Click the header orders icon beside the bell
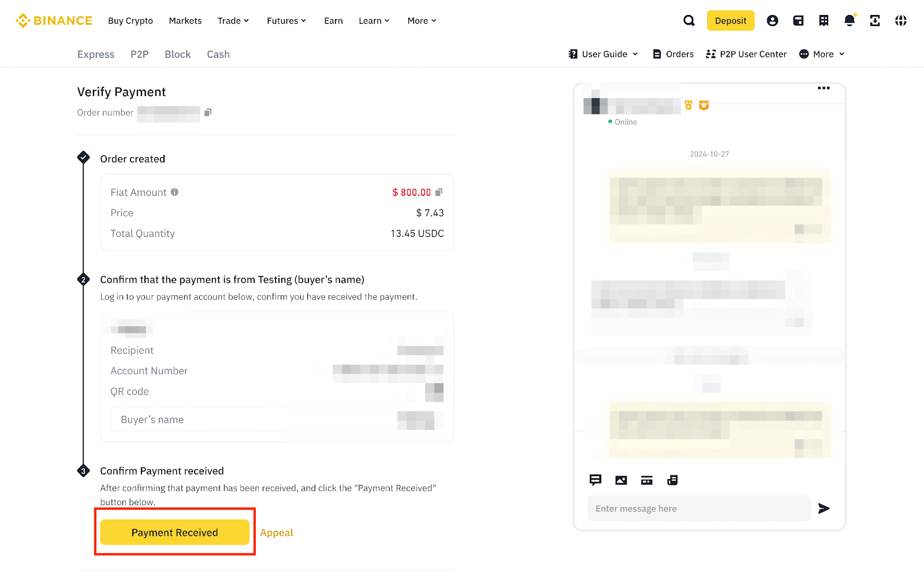The image size is (924, 571). click(824, 21)
